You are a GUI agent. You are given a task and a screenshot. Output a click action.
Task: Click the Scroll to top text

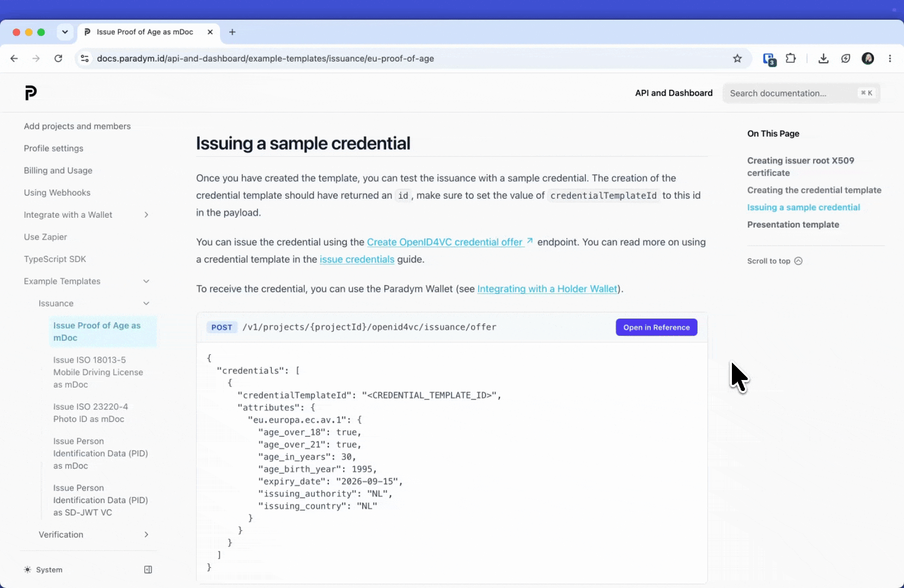[x=768, y=261]
